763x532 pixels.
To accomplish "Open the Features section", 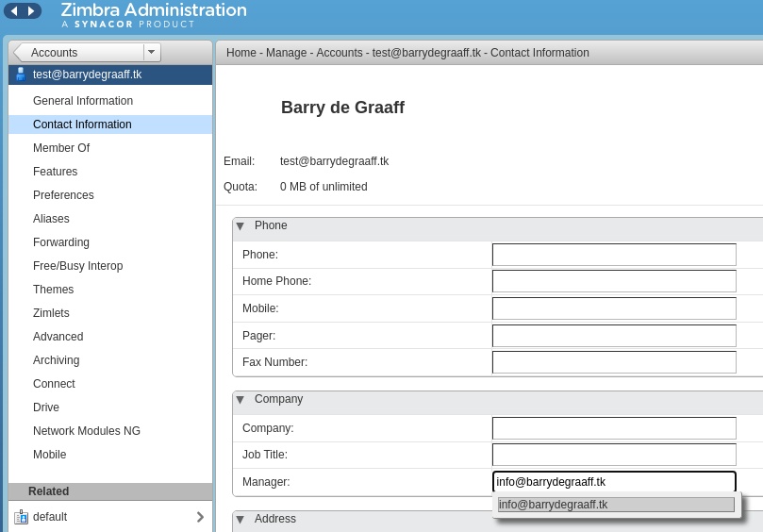I will [x=55, y=172].
